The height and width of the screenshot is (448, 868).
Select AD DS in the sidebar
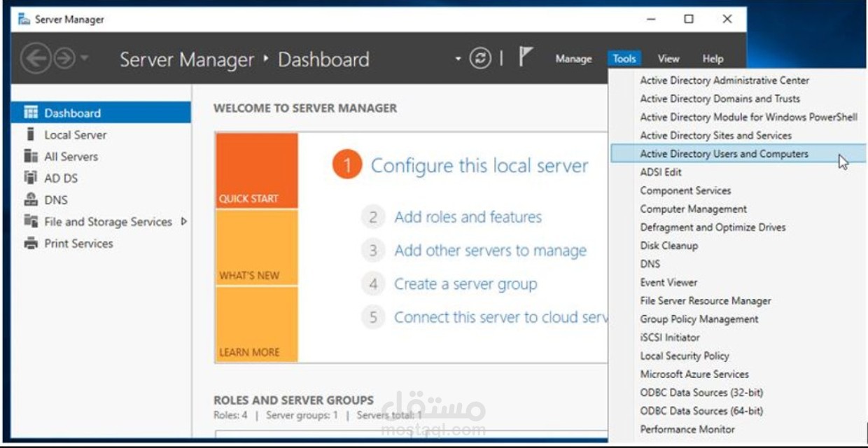coord(101,178)
